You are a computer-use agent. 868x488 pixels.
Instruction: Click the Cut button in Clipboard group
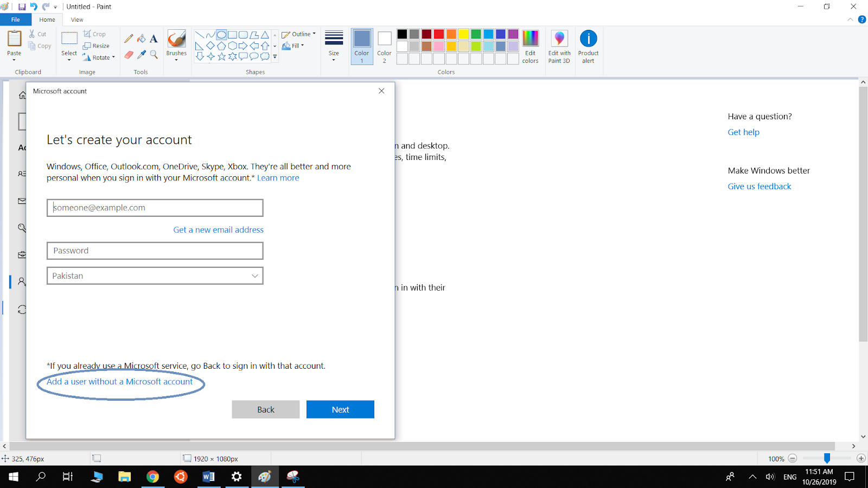[x=37, y=34]
